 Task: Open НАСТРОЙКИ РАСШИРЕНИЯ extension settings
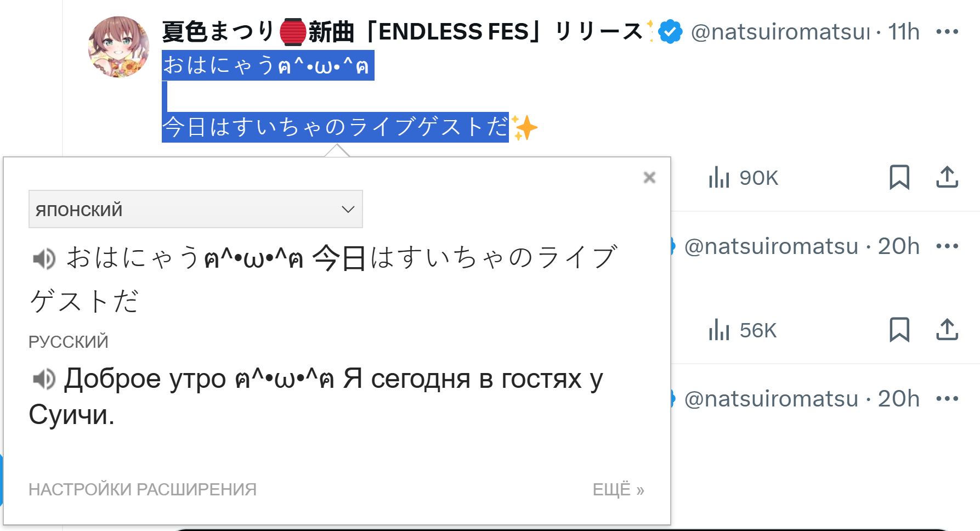click(x=143, y=489)
